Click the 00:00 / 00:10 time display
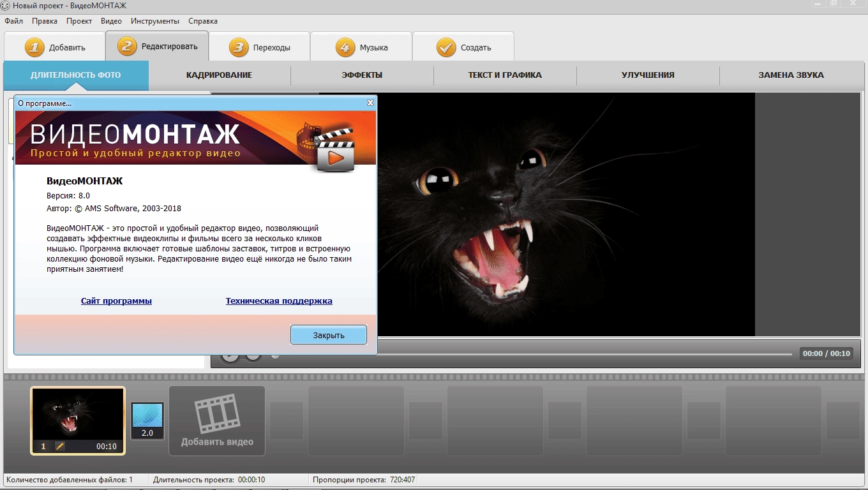868x490 pixels. [827, 353]
